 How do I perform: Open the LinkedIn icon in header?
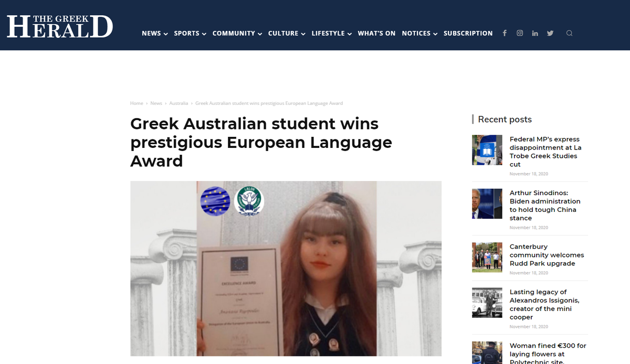(x=535, y=33)
